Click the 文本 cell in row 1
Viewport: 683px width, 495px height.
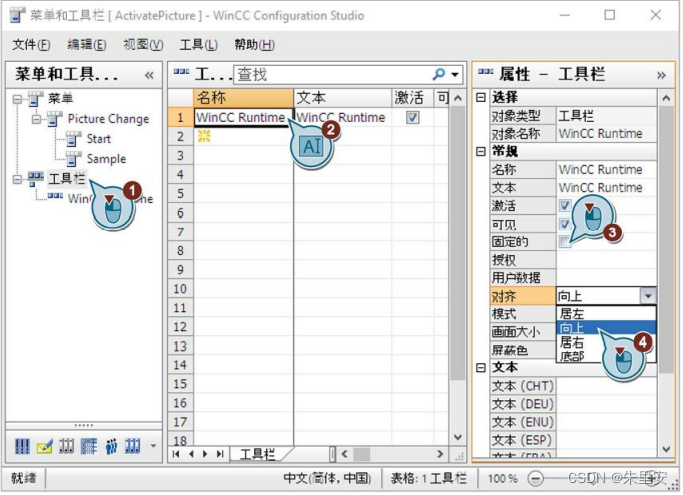point(343,118)
